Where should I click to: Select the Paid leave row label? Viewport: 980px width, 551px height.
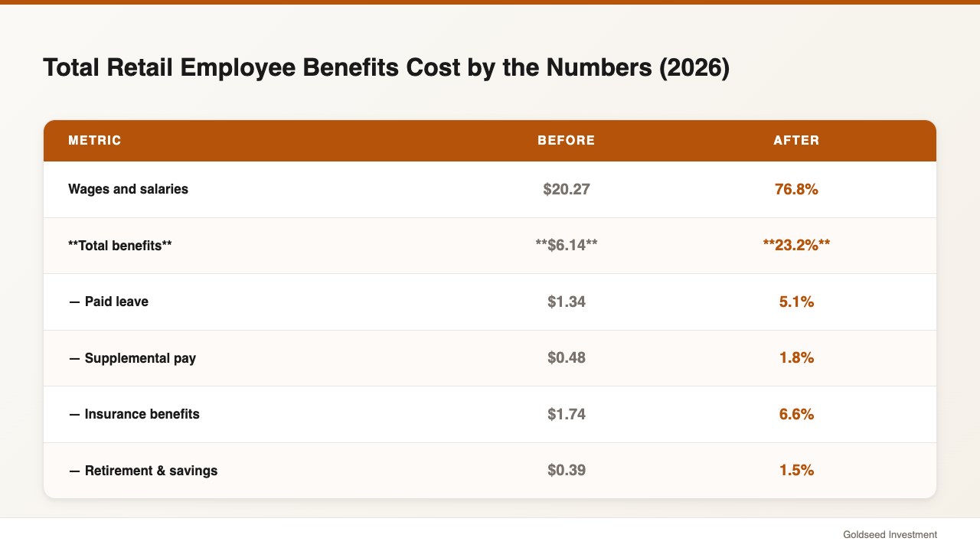point(109,302)
